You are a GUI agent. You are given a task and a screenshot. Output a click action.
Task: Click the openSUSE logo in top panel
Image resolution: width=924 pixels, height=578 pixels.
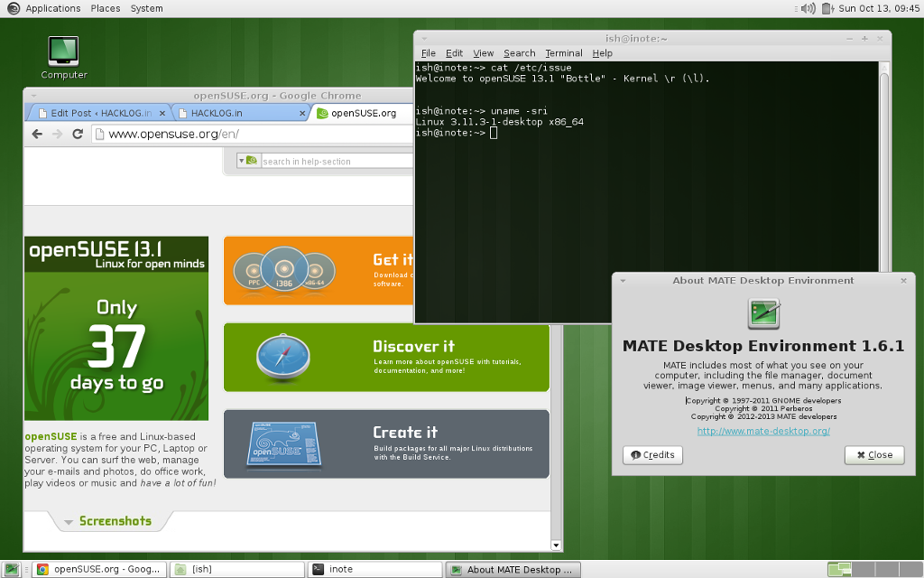13,8
